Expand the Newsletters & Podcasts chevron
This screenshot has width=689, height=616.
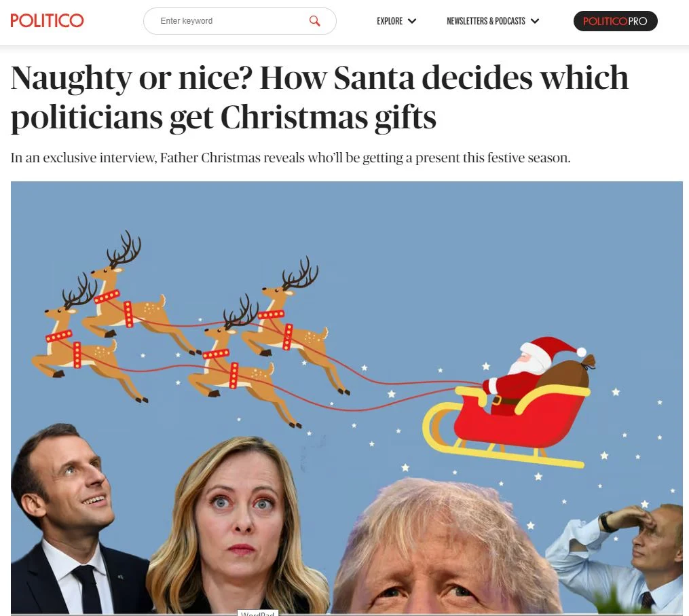pos(535,21)
